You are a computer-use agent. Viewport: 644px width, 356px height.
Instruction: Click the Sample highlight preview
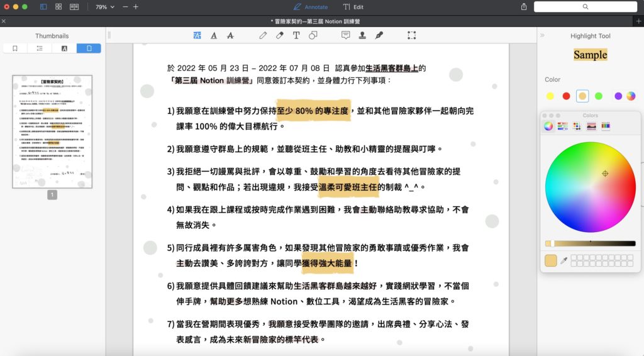(x=590, y=55)
